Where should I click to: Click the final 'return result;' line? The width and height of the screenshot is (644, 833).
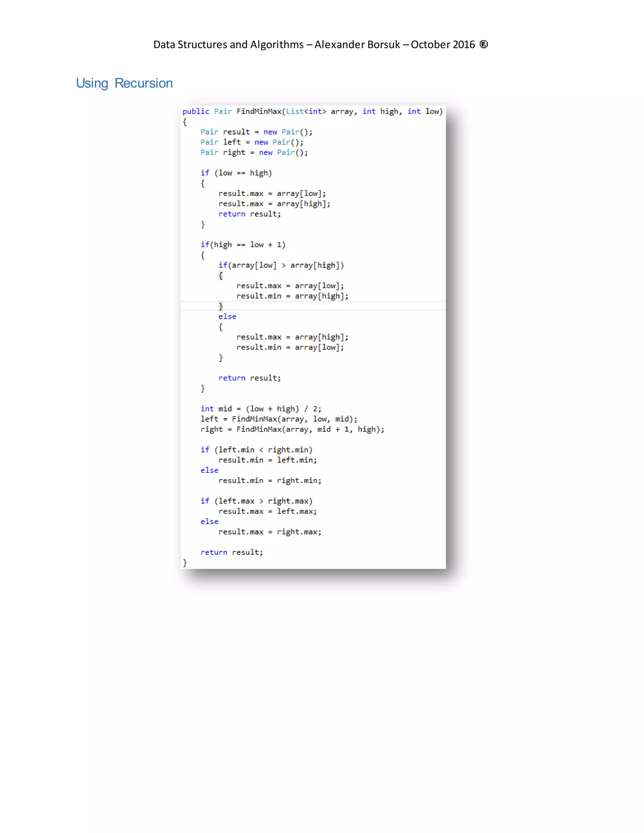click(x=231, y=552)
